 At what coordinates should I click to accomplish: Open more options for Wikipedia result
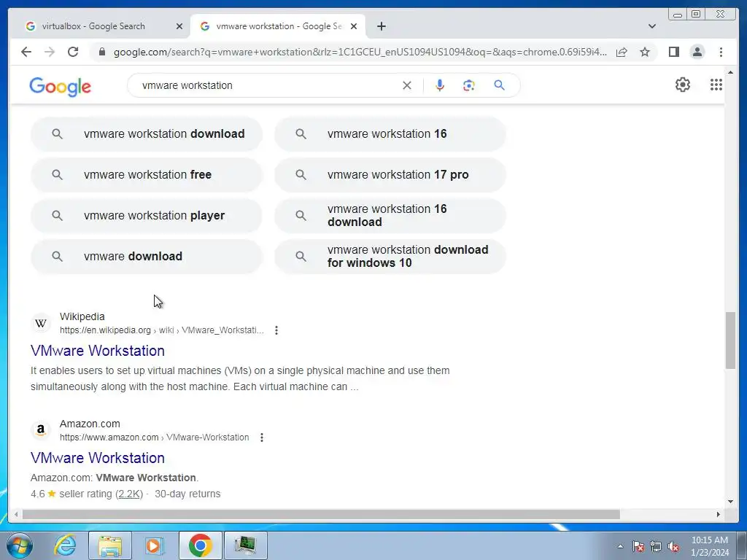(276, 330)
